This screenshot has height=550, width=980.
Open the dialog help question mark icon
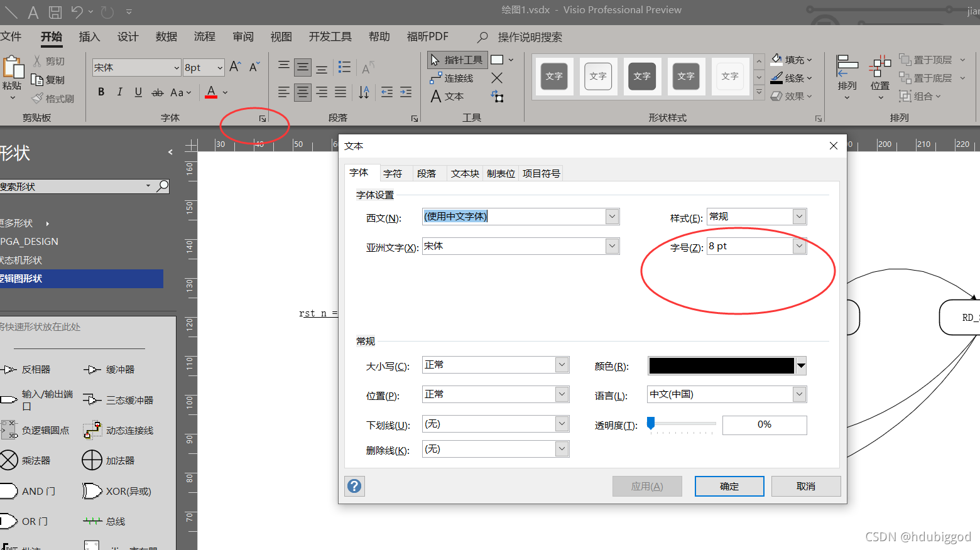[x=354, y=486]
